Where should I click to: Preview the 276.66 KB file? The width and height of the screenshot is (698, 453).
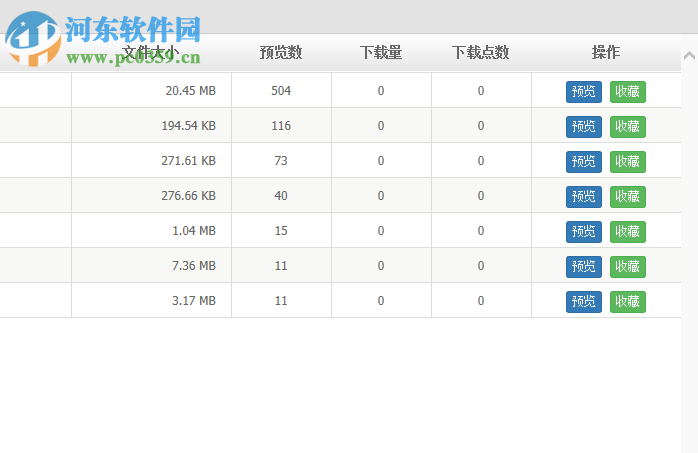[x=584, y=197]
